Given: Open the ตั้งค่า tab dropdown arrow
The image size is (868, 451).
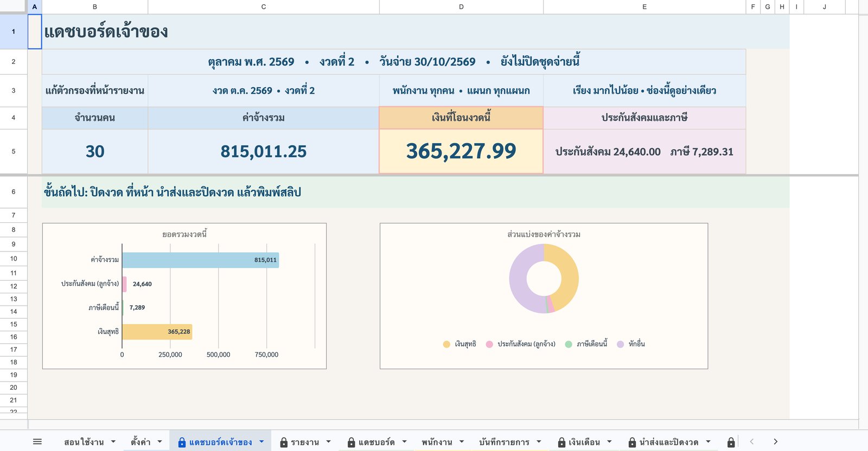Looking at the screenshot, I should point(160,442).
